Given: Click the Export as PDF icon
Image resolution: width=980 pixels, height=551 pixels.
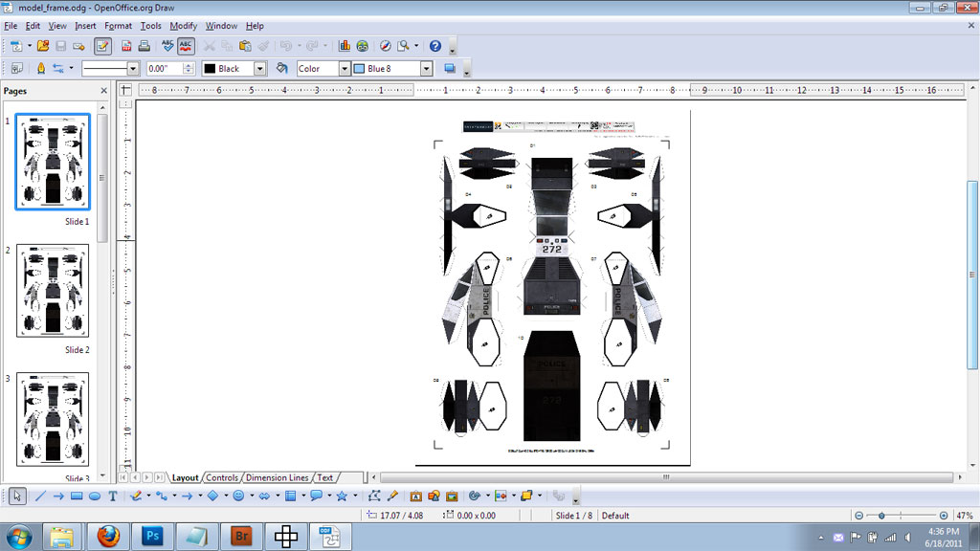Looking at the screenshot, I should (125, 46).
